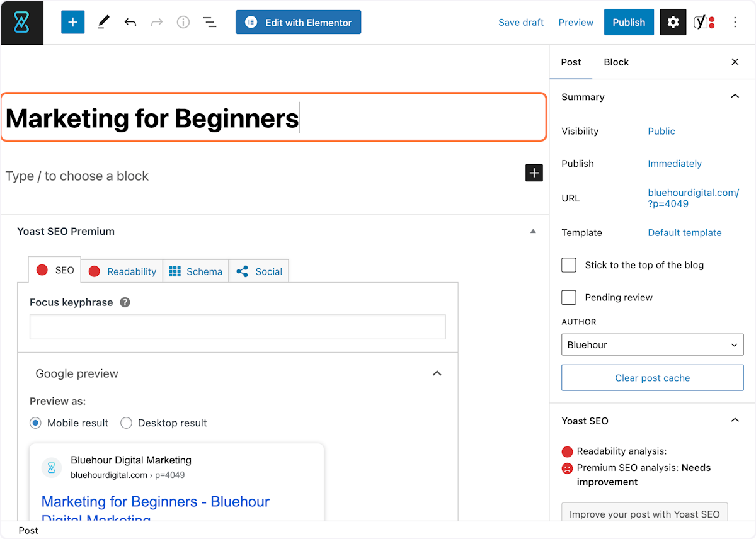Toggle the settings gear sidebar
The height and width of the screenshot is (539, 756).
coord(673,22)
